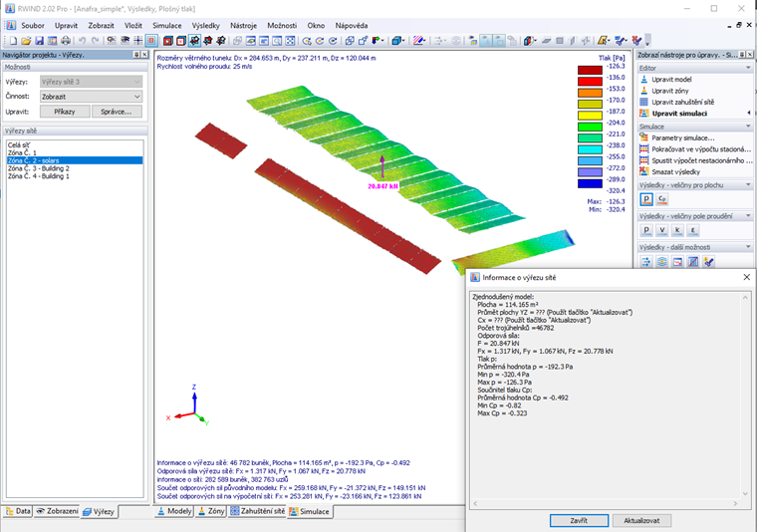Expand the toolbar overflow chevron
This screenshot has height=532, width=757.
[647, 42]
